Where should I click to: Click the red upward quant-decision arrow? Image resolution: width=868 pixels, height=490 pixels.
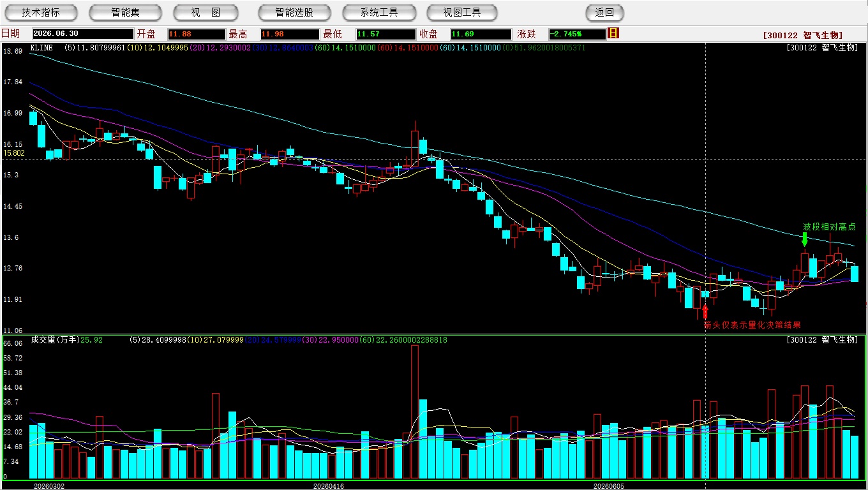click(705, 311)
